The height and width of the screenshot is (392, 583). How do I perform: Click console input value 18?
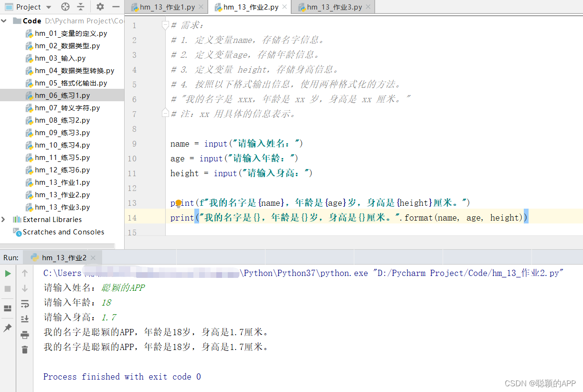pos(106,302)
